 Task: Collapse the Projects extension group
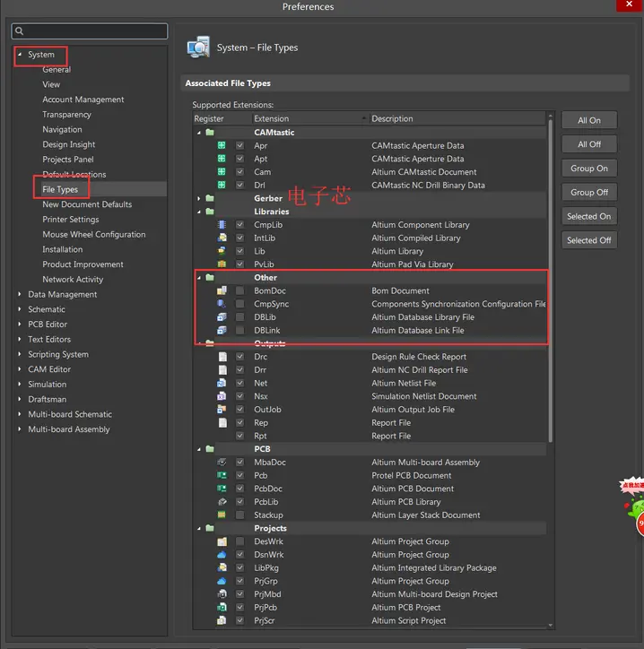199,528
